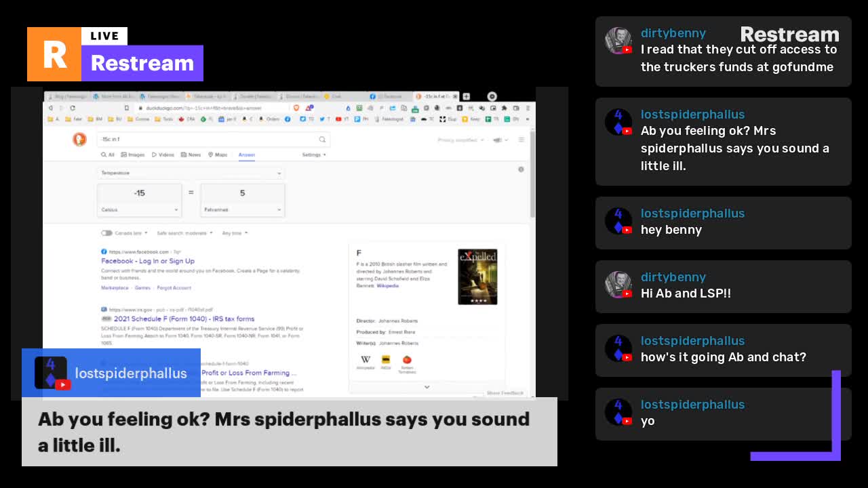Open the Celsius unit dropdown

pos(140,210)
